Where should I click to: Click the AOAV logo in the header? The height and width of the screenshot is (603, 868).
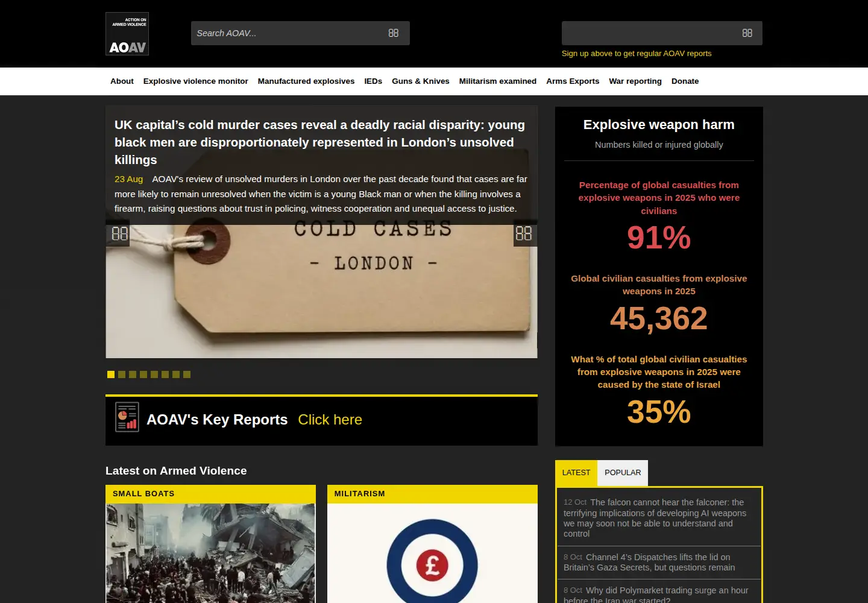coord(127,34)
